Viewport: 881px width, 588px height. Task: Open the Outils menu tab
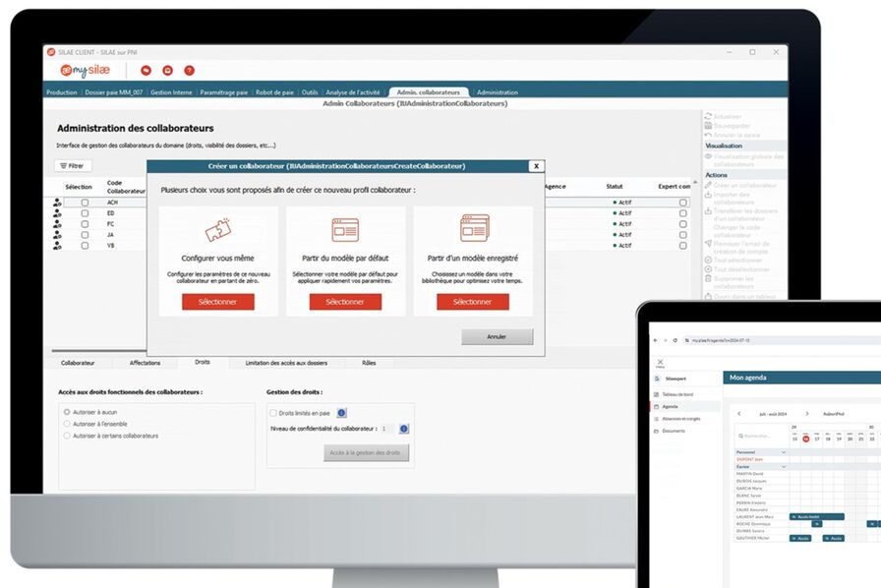pyautogui.click(x=310, y=92)
